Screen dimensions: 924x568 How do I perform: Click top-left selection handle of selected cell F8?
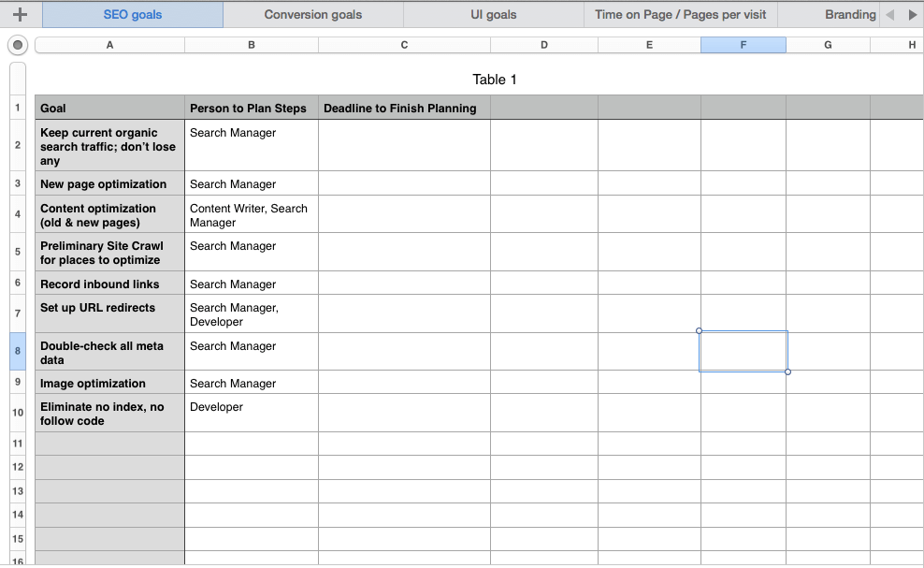699,331
